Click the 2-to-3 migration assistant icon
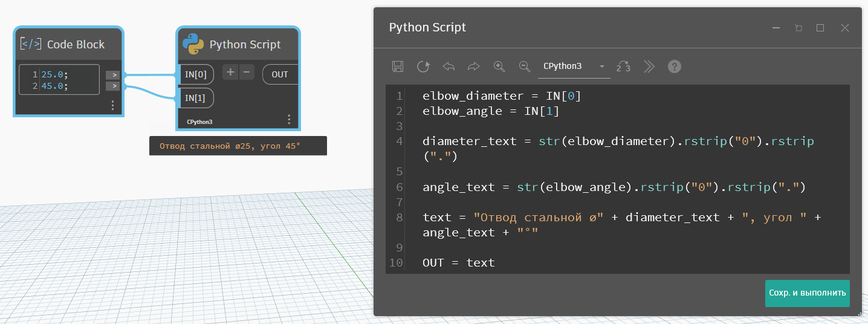 623,66
